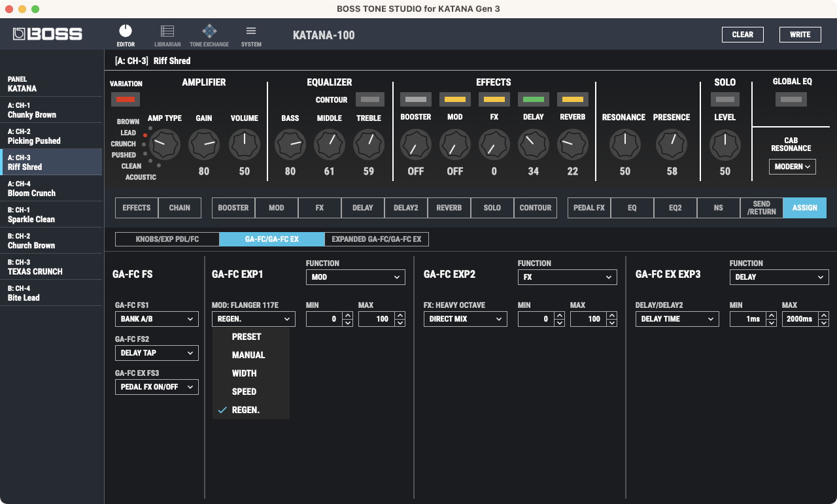The width and height of the screenshot is (837, 504).
Task: Toggle the Delay effect switch
Action: [534, 99]
